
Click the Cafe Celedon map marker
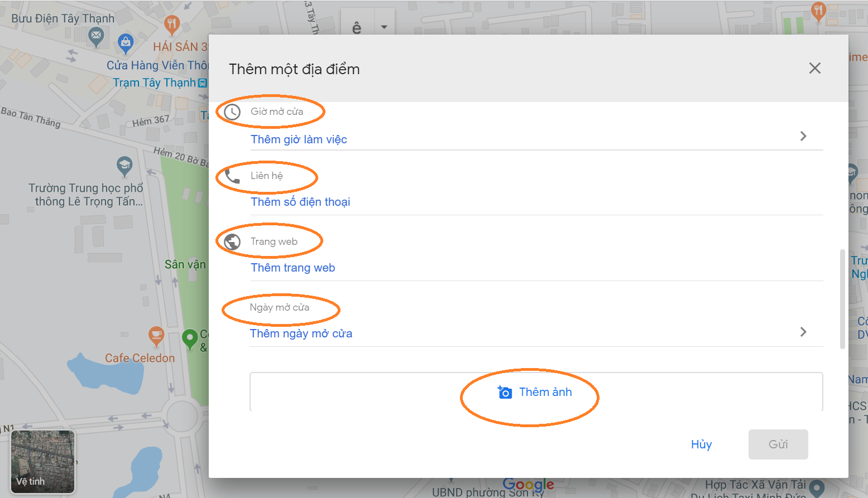coord(156,336)
